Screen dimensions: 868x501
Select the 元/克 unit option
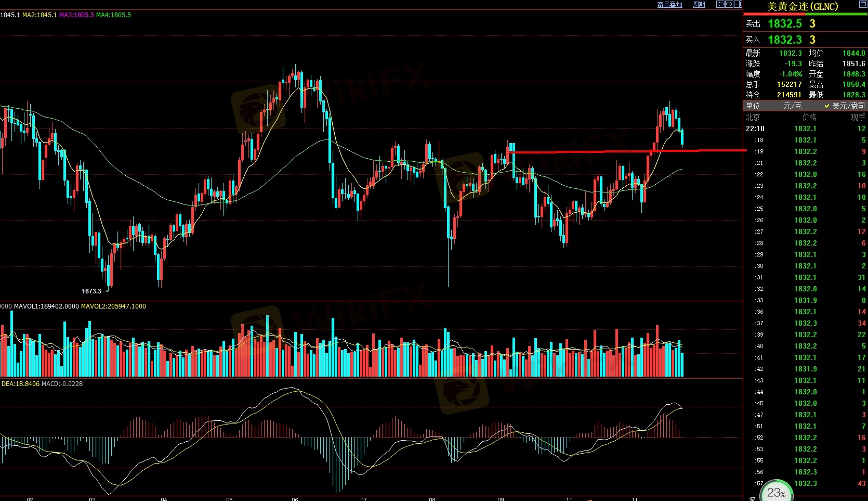792,106
